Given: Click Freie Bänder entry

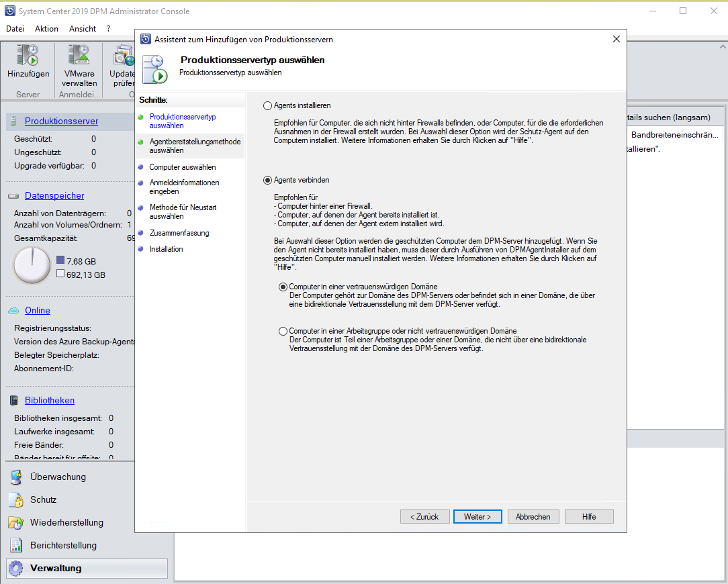Looking at the screenshot, I should (64, 445).
